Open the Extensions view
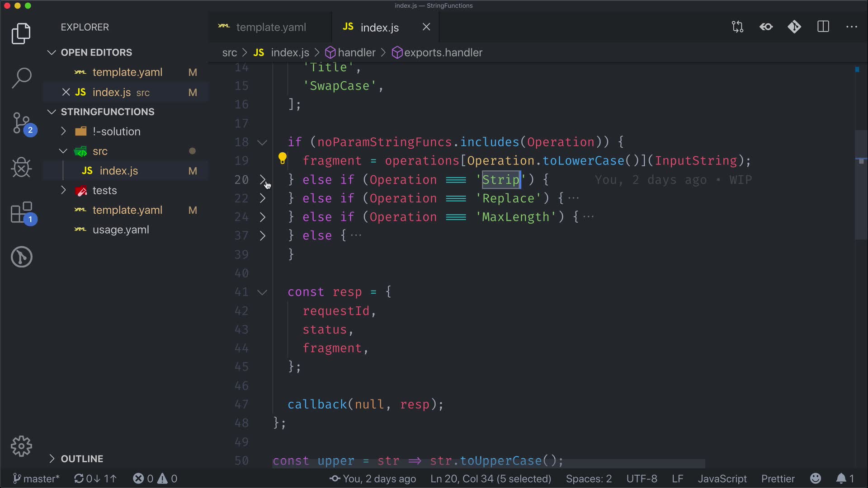868x488 pixels. coord(21,212)
